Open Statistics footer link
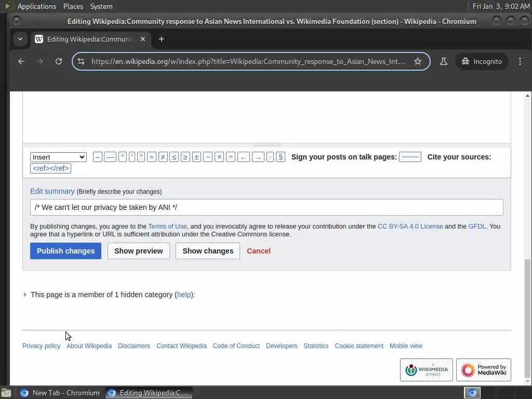Image resolution: width=532 pixels, height=399 pixels. 316,345
